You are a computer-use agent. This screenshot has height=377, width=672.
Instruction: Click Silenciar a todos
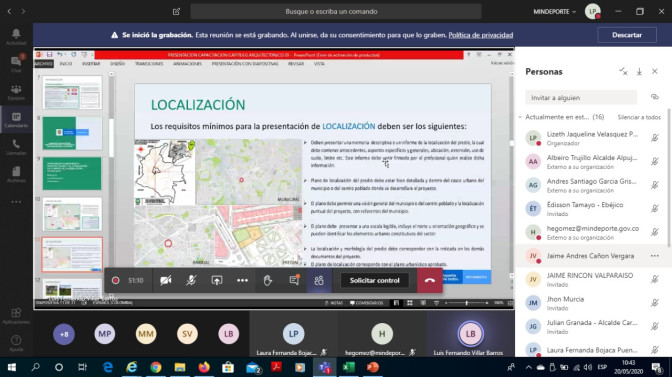pos(639,117)
